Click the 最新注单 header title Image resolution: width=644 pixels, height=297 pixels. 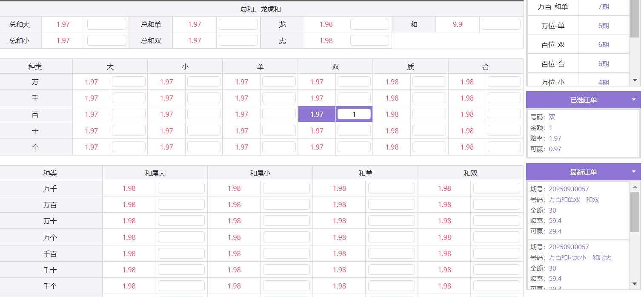click(583, 172)
